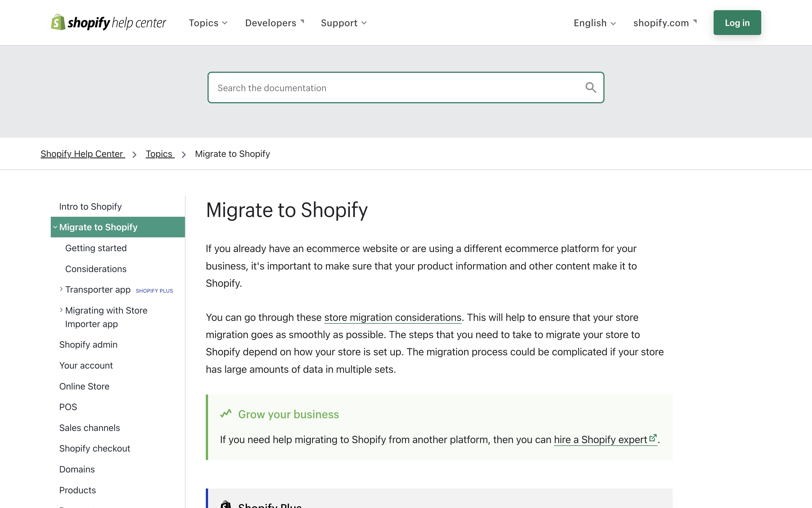Open POS sidebar item

pyautogui.click(x=68, y=407)
